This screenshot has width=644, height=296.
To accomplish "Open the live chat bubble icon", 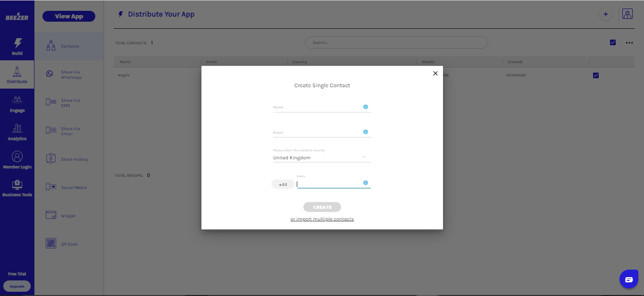I will pyautogui.click(x=628, y=280).
